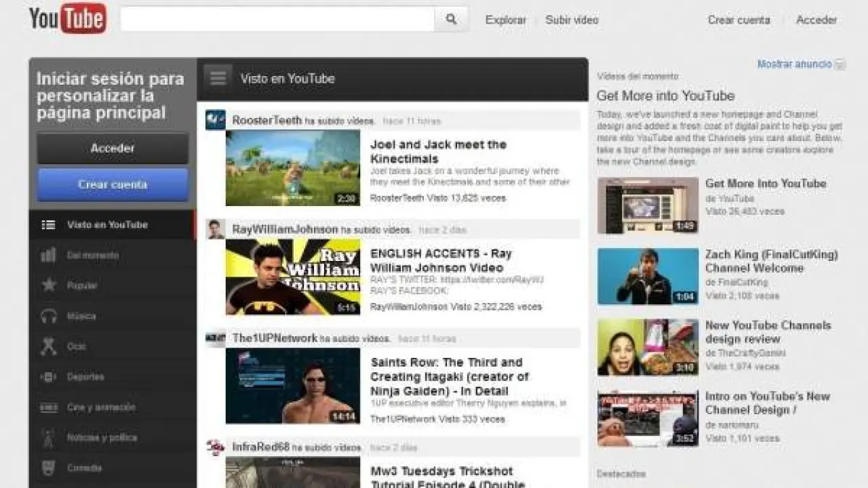This screenshot has width=868, height=488.
Task: Select the Música headphones icon
Action: 49,316
